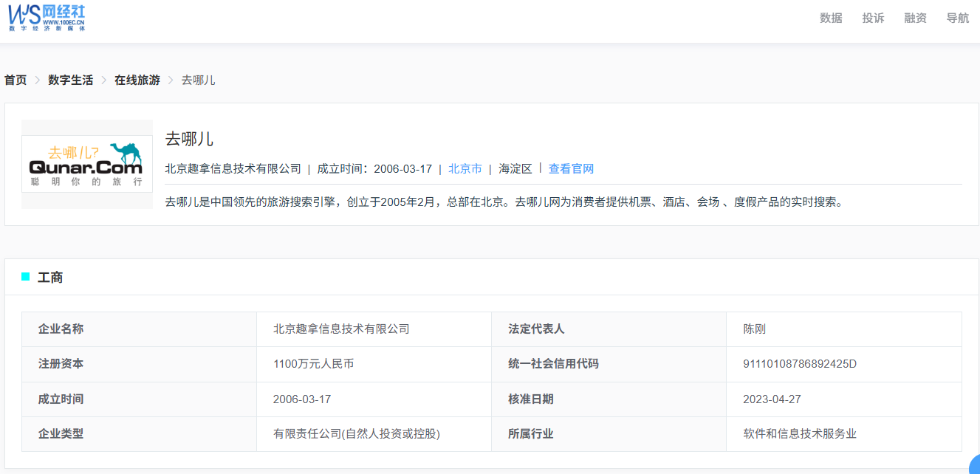The height and width of the screenshot is (474, 980).
Task: Click the cyan square icon beside 工商
Action: pyautogui.click(x=26, y=277)
